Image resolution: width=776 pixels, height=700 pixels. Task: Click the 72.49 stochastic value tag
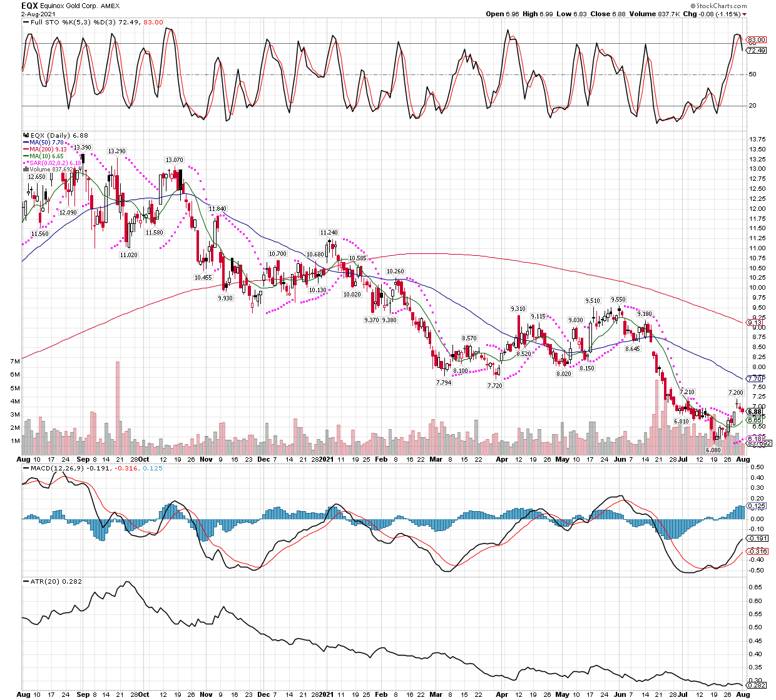pos(757,51)
